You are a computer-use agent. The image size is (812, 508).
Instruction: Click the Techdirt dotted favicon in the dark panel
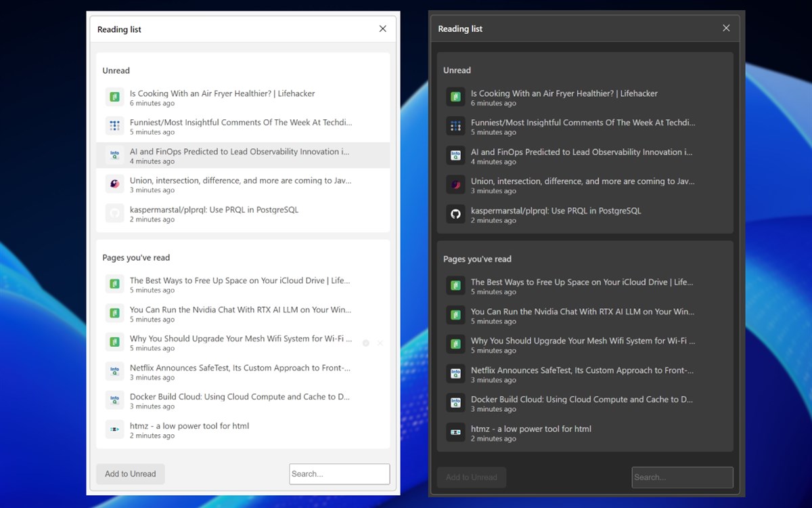point(455,126)
